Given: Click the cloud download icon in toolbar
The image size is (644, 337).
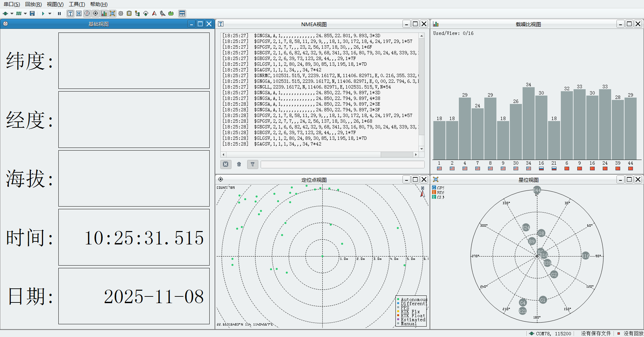Looking at the screenshot, I should [x=146, y=13].
